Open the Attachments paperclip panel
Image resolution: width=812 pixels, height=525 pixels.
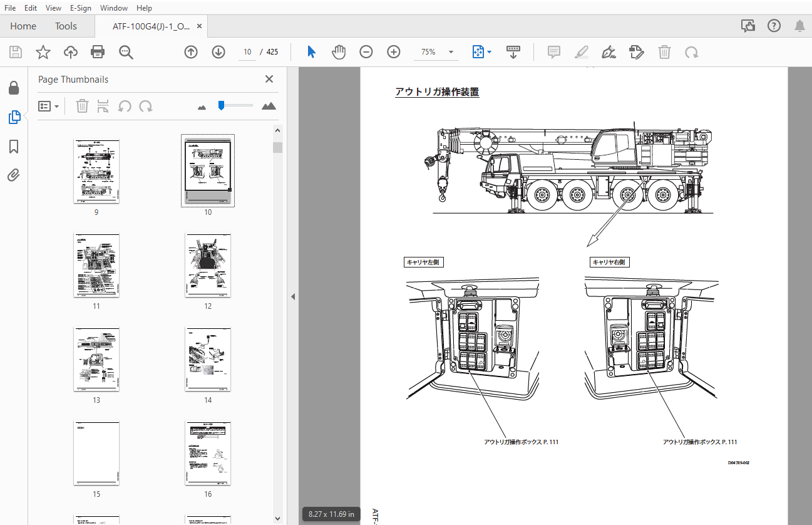pyautogui.click(x=14, y=175)
